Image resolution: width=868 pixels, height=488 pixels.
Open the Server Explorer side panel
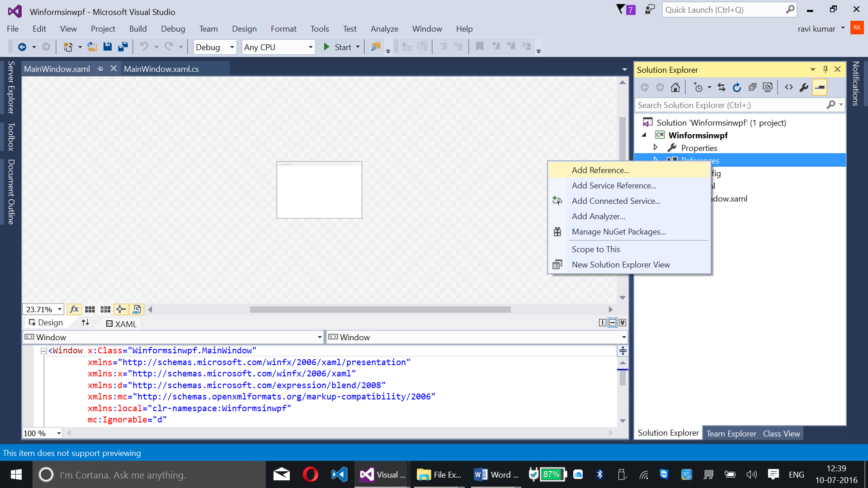[x=11, y=87]
